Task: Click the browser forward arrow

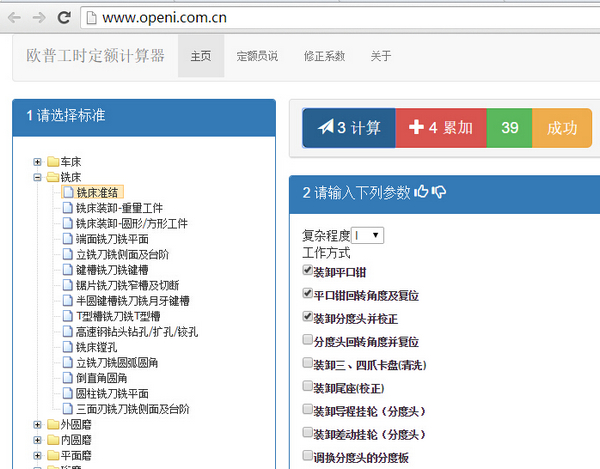Action: [39, 17]
